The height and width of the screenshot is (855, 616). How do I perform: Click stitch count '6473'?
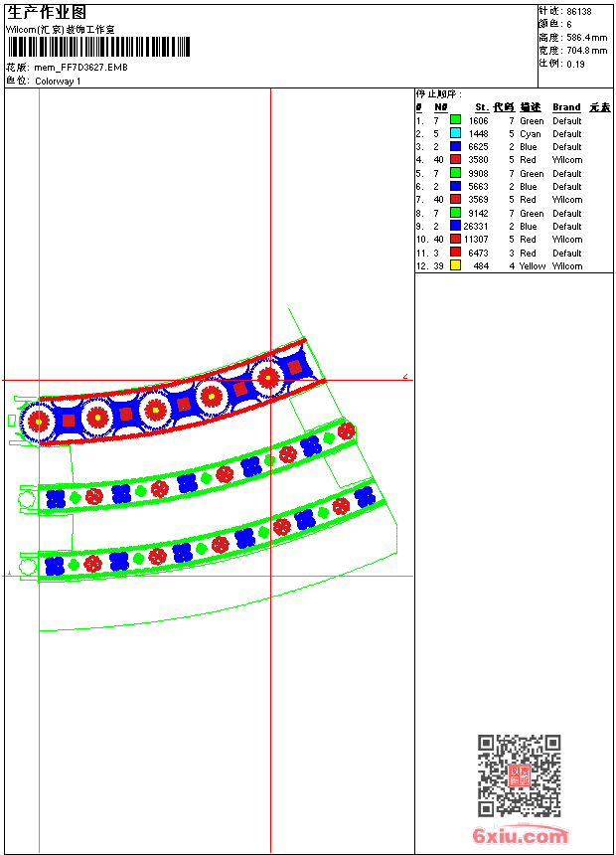point(479,254)
